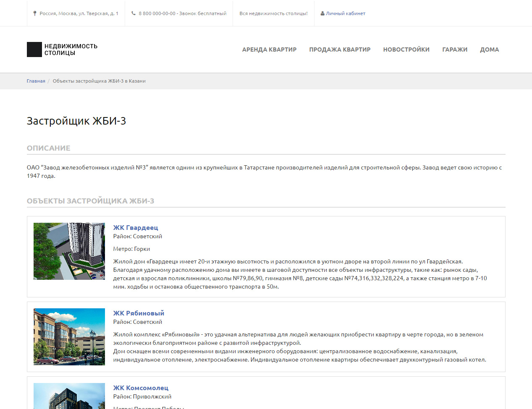
Task: Click the ЖК Рябиновый photo thumbnail
Action: [x=69, y=337]
